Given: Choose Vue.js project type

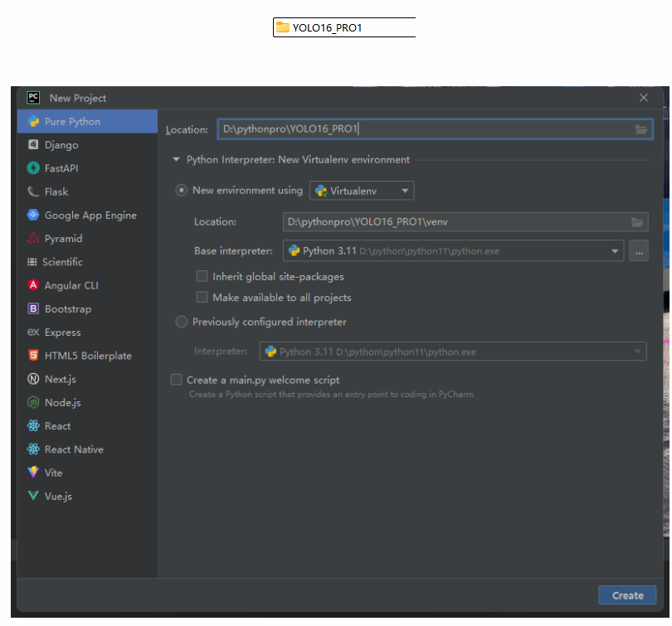Looking at the screenshot, I should coord(87,496).
